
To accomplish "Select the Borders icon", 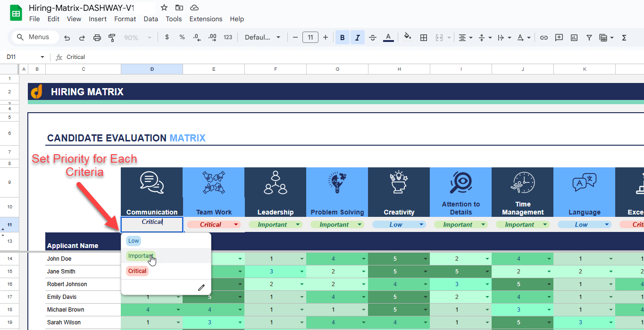I will tap(423, 37).
